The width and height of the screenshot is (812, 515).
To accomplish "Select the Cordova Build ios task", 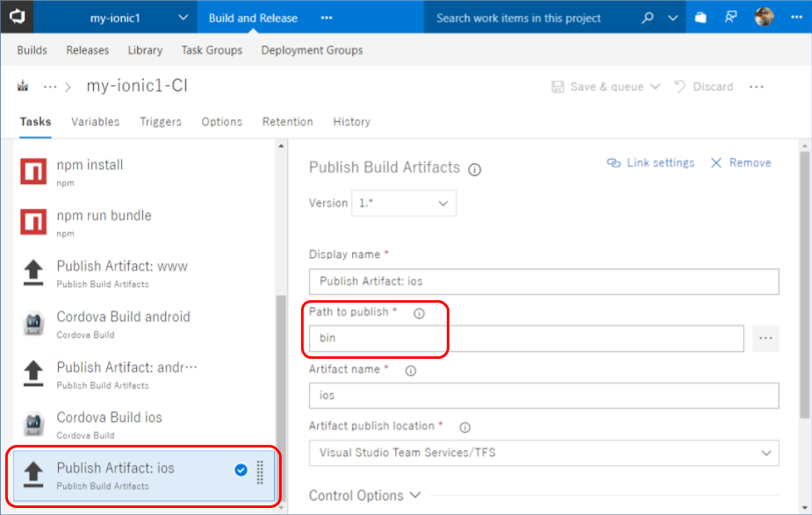I will [144, 425].
